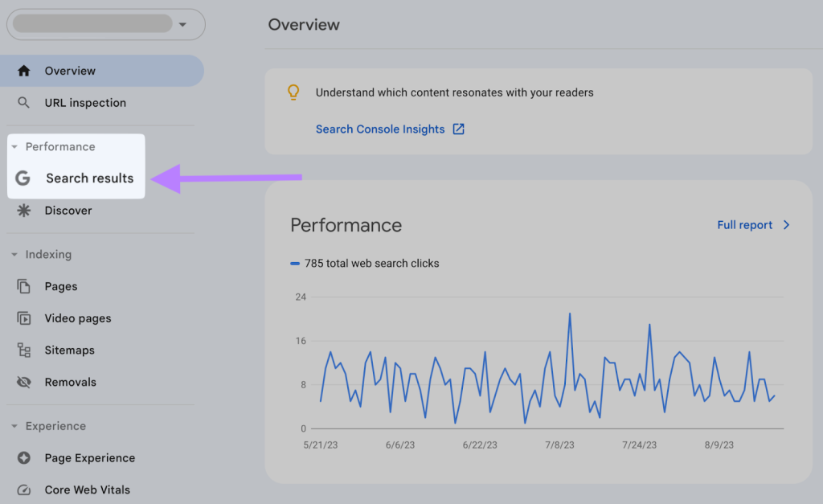
Task: Select the Search results Google icon
Action: pyautogui.click(x=23, y=178)
